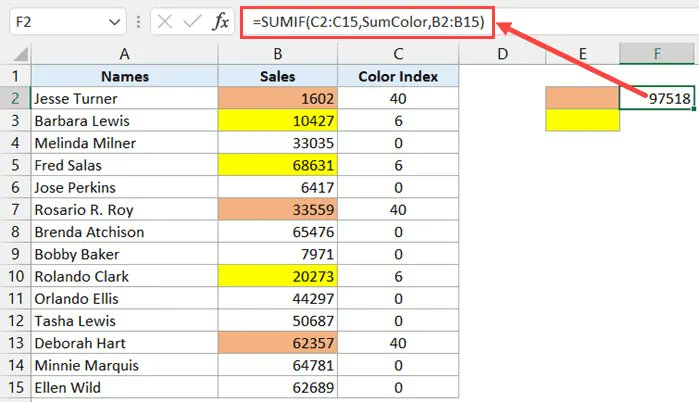Viewport: 699px width, 402px height.
Task: Select the Rosario R. Roy name cell
Action: click(x=124, y=209)
